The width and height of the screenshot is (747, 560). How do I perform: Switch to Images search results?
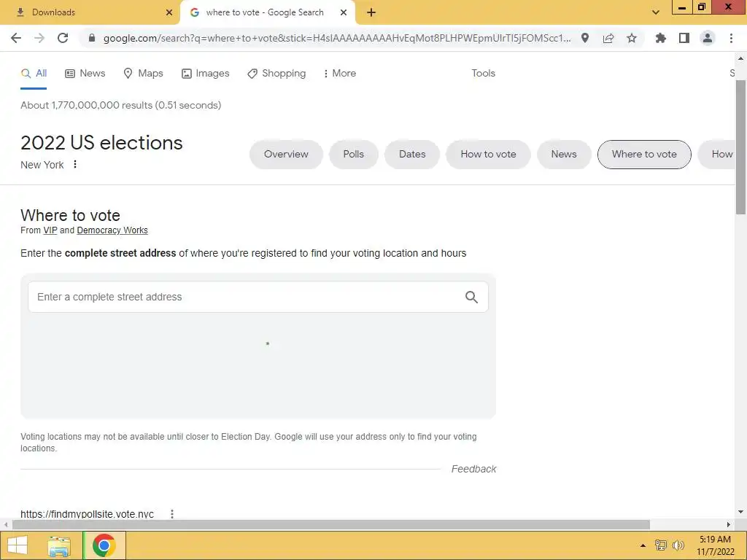[x=206, y=74]
